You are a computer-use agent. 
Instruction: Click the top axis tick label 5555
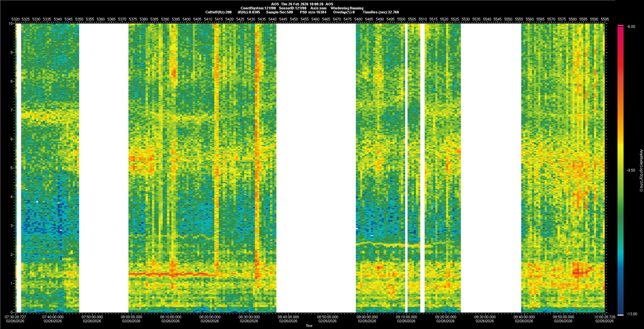(x=519, y=19)
